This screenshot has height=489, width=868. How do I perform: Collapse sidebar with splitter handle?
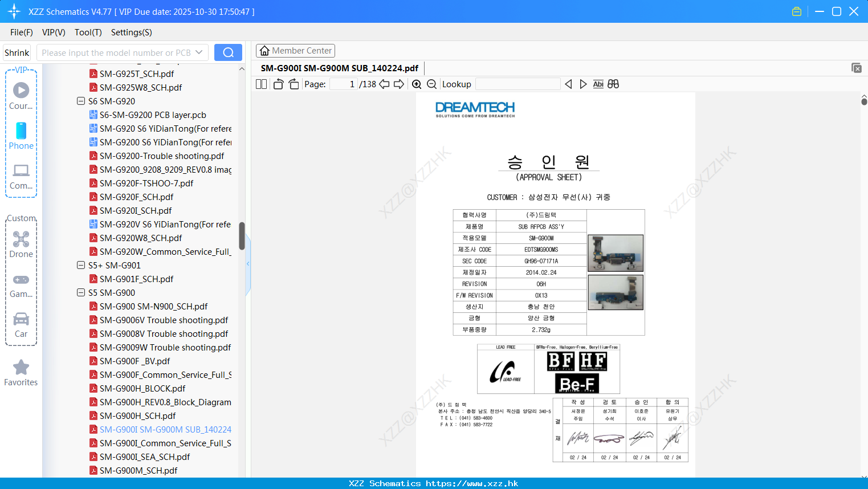(x=248, y=264)
